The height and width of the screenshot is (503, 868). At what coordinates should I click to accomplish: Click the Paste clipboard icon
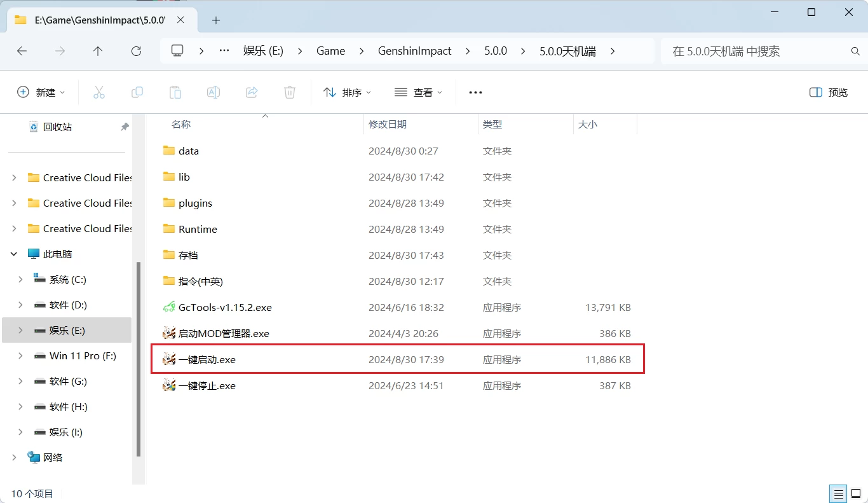click(x=175, y=92)
